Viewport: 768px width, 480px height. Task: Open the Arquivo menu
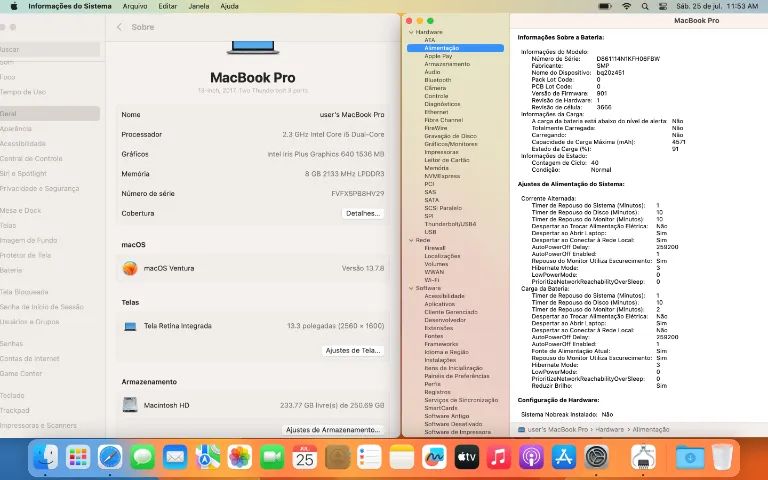pyautogui.click(x=135, y=6)
